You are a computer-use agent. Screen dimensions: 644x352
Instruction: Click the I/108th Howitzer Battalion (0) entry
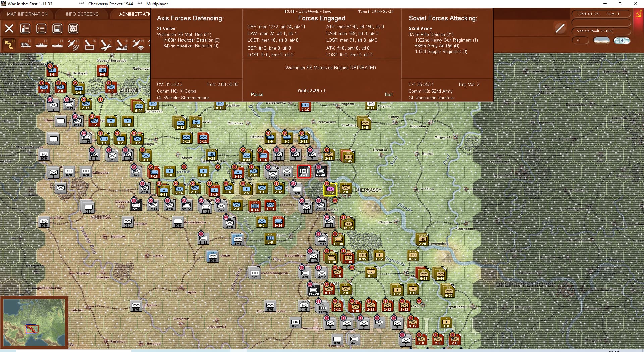pyautogui.click(x=191, y=40)
